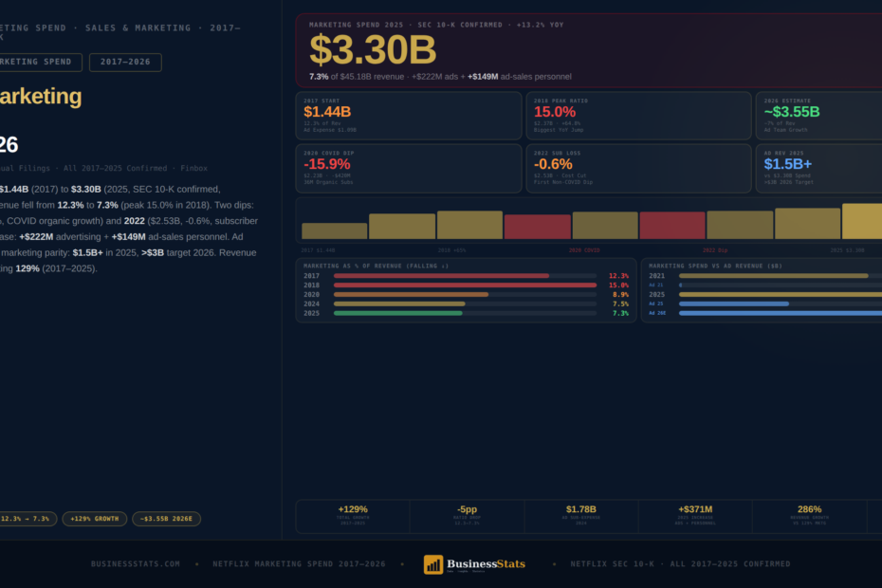Click the '2025 $3.30B' chart axis label
This screenshot has width=882, height=588.
click(847, 250)
